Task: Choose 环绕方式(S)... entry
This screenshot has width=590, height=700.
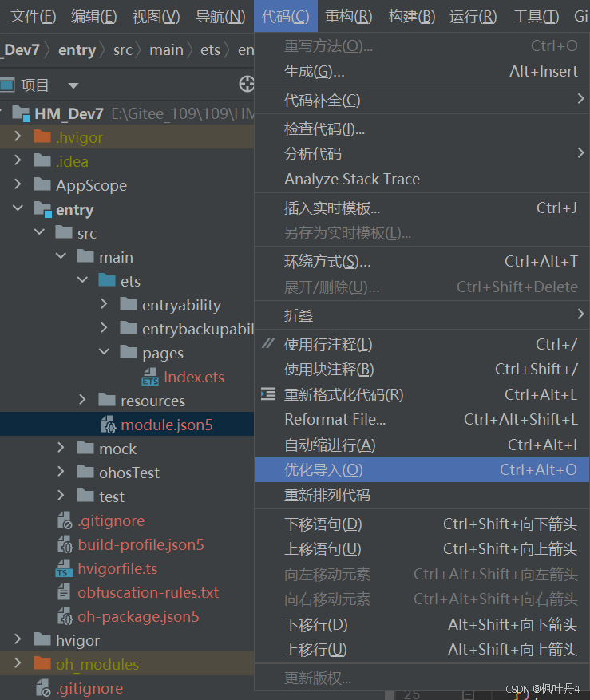Action: pos(422,262)
